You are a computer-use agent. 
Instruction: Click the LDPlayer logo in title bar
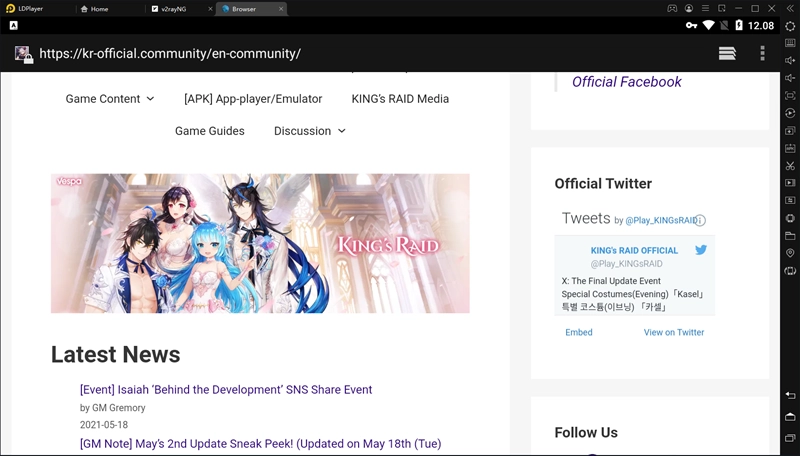[11, 9]
